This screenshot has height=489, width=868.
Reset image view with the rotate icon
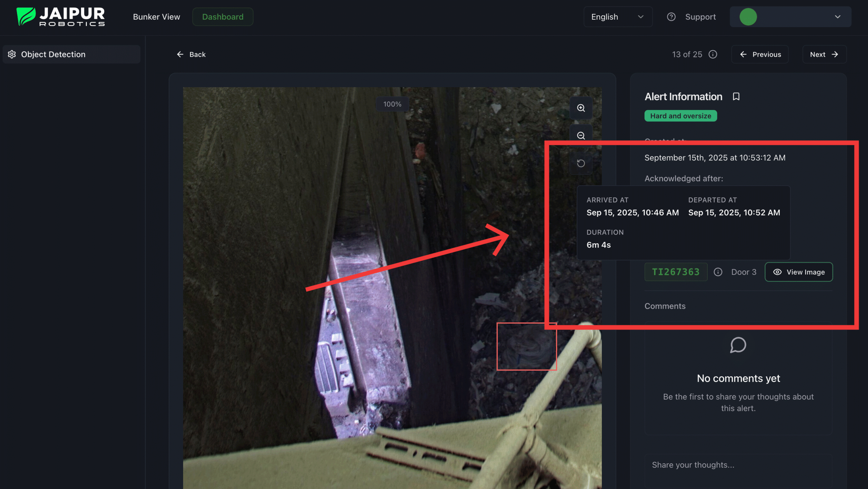pyautogui.click(x=581, y=164)
